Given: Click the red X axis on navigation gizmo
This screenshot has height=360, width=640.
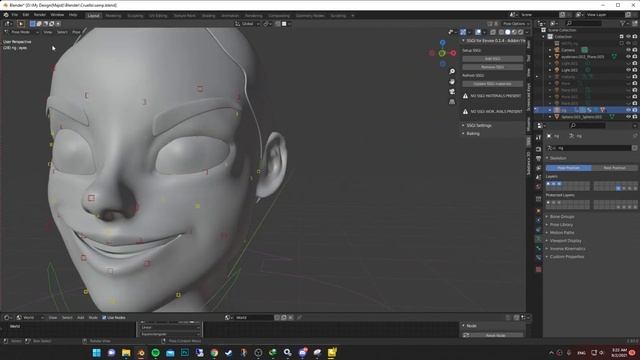Looking at the screenshot, I should 453,53.
